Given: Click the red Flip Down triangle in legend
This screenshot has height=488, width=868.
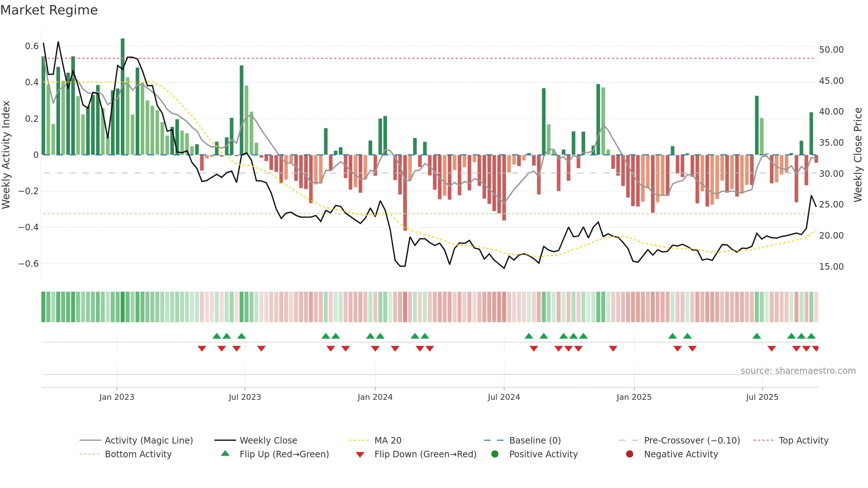Looking at the screenshot, I should [x=360, y=455].
